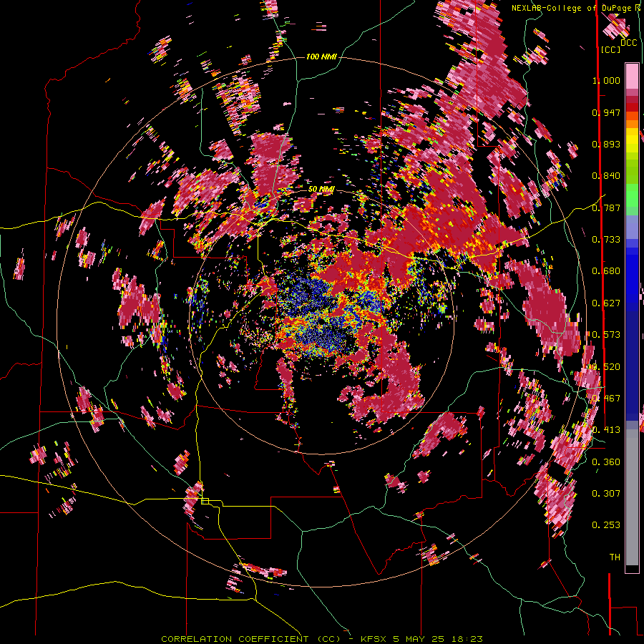644x644 pixels.
Task: Click the 0.253 scale value
Action: 606,525
